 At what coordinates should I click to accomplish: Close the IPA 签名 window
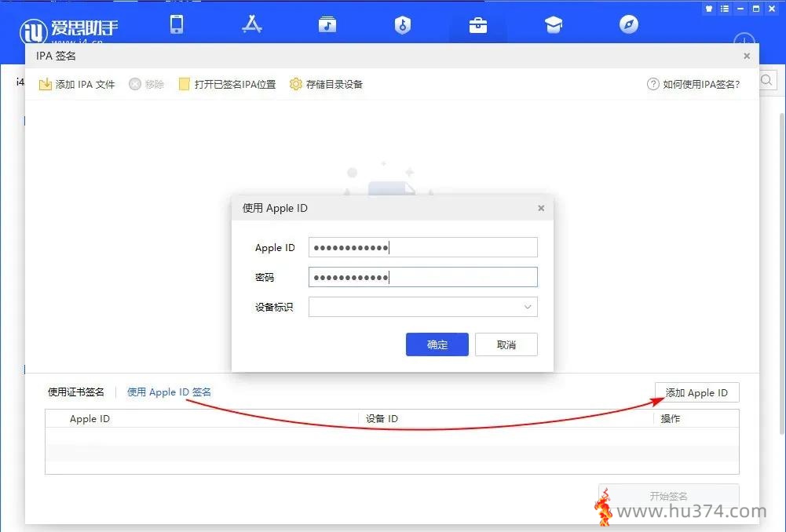(747, 56)
